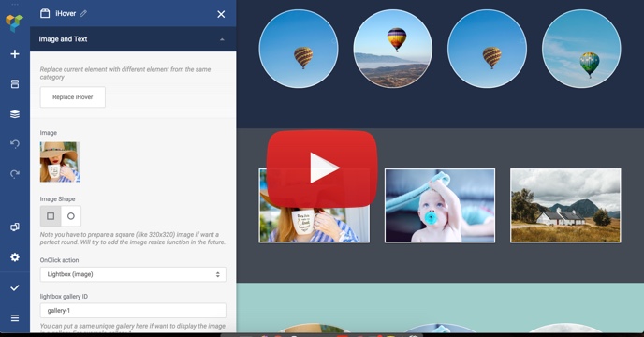Click the lightbox gallery ID field
Viewport: 644px width, 337px height.
click(x=133, y=311)
